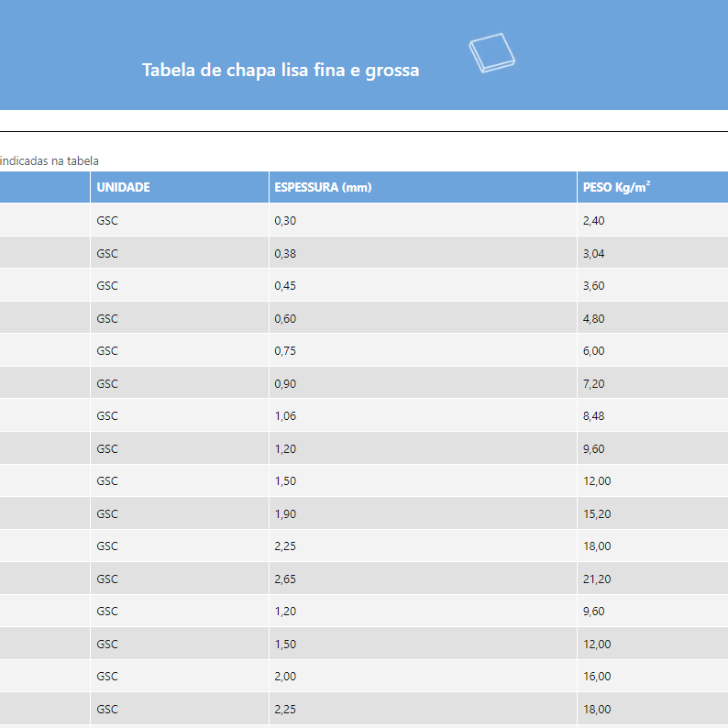
Task: Select the 16,00 weight cell
Action: pos(597,677)
